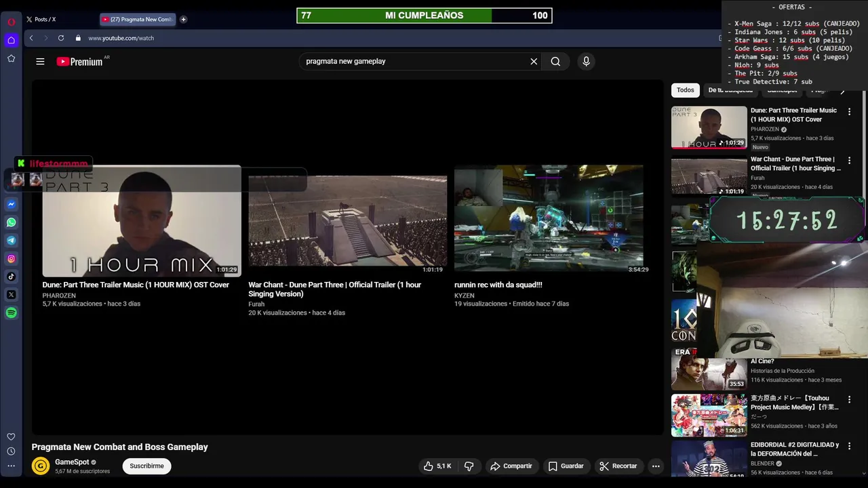The height and width of the screenshot is (488, 868).
Task: Open the GameSpot channel avatar
Action: (x=41, y=466)
